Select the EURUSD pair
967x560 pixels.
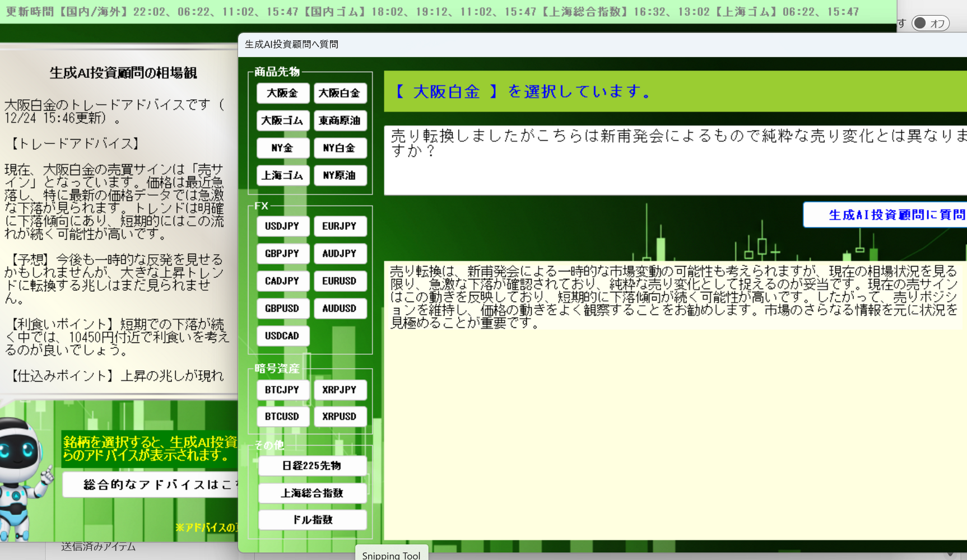click(340, 281)
